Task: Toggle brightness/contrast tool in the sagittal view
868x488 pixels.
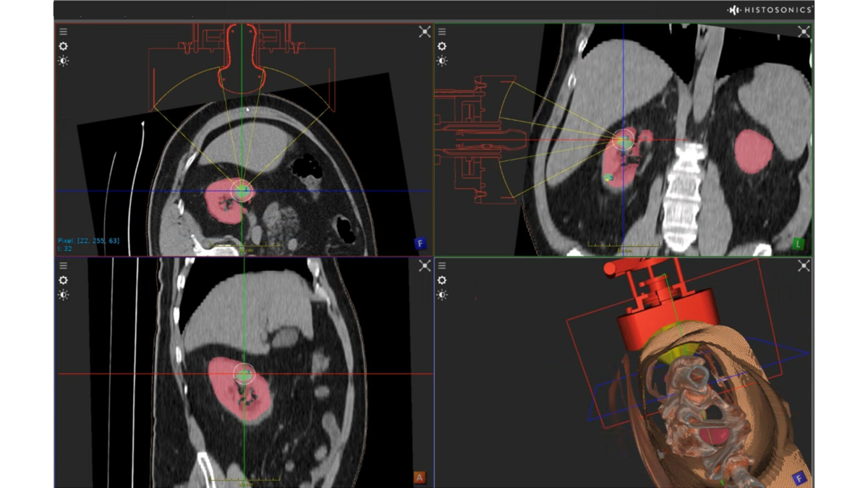Action: coord(64,296)
